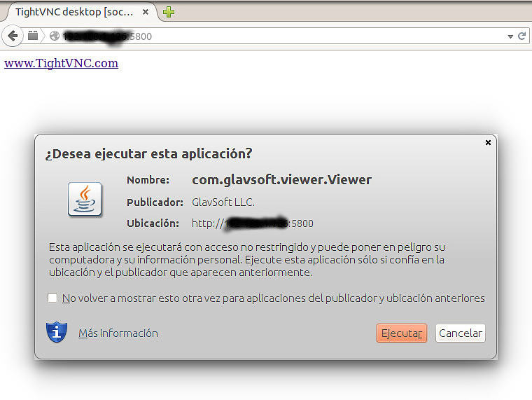The height and width of the screenshot is (400, 532).
Task: Click the 'Publicador:' label
Action: [155, 202]
